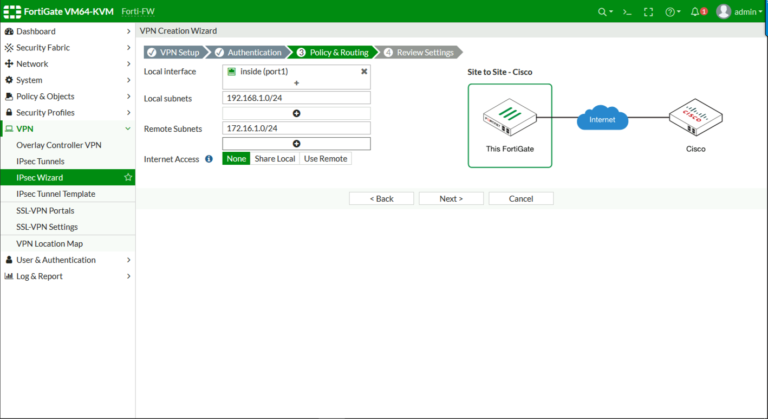This screenshot has width=768, height=419.
Task: Go to Authentication wizard step
Action: [x=249, y=52]
